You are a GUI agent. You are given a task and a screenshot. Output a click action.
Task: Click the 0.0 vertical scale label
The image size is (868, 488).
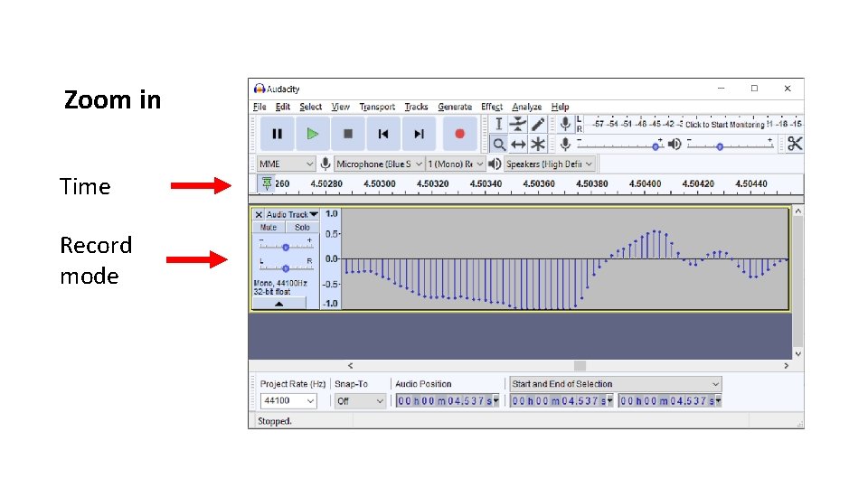[332, 258]
